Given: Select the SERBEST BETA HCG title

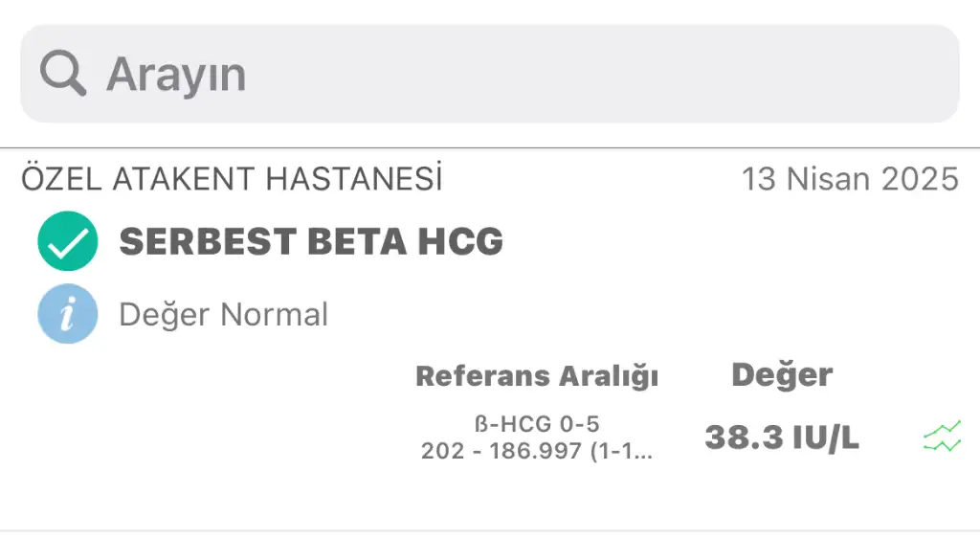Looking at the screenshot, I should [x=311, y=241].
